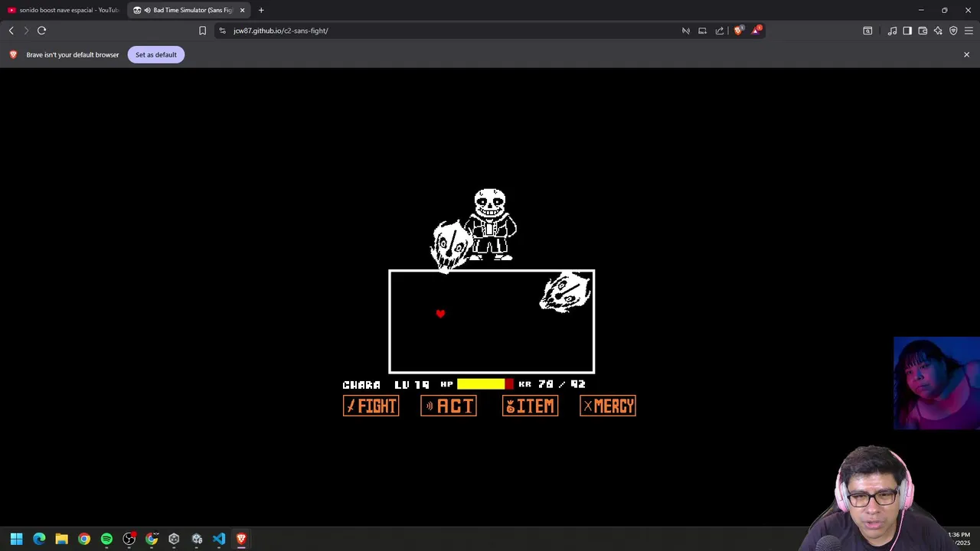Open site settings icon beside the URL
Viewport: 980px width, 551px height.
click(222, 31)
